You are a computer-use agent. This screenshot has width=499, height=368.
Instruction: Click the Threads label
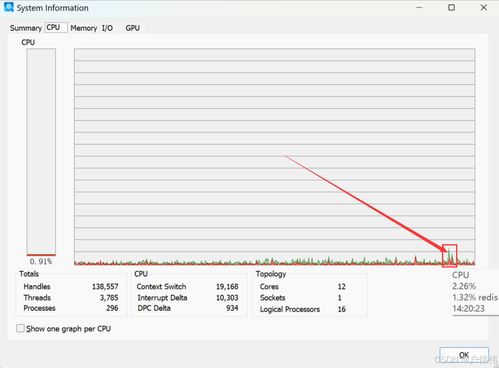[37, 298]
